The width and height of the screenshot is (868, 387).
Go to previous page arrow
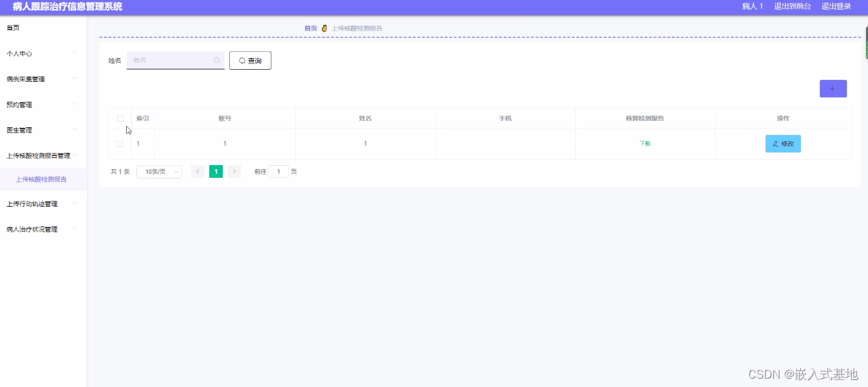pos(198,171)
